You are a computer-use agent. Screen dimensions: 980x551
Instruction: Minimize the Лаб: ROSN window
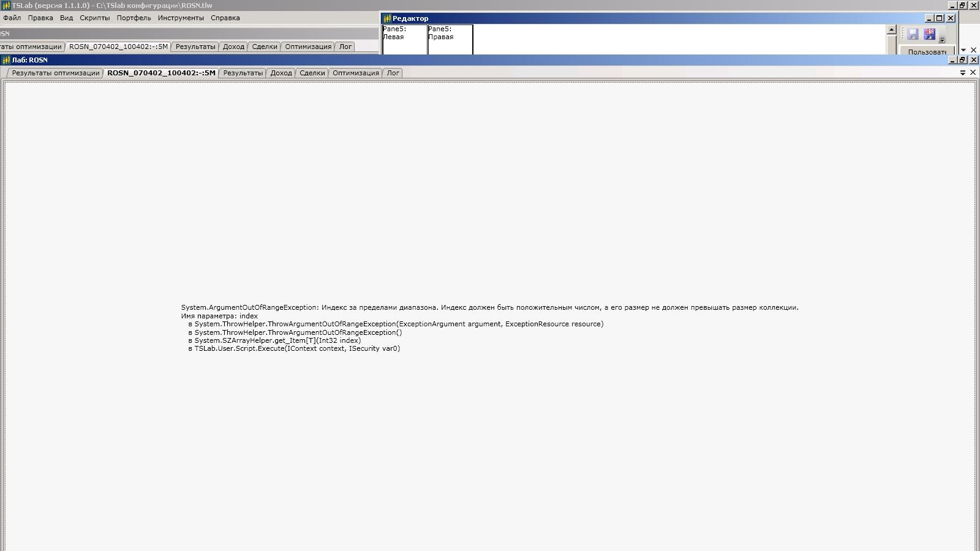952,60
